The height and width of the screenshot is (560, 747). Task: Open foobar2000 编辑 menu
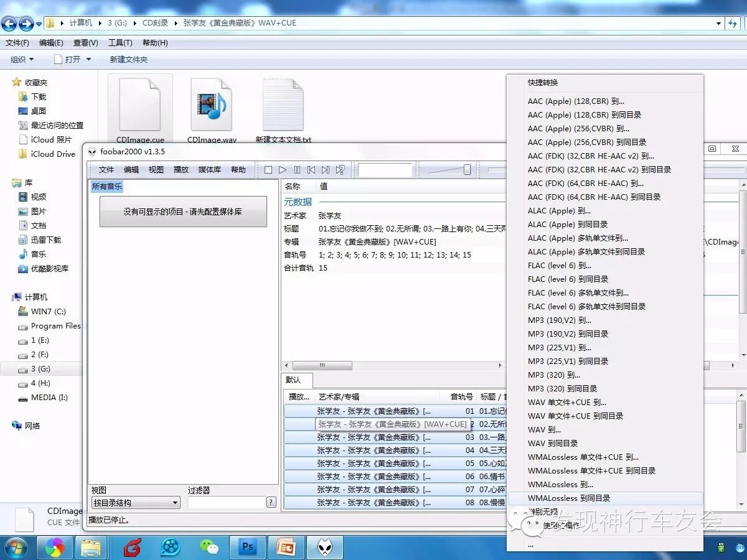point(131,169)
